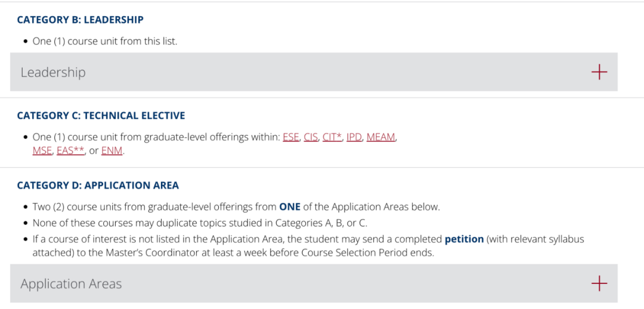
Task: Select the Category D: Application Area heading
Action: pos(98,186)
